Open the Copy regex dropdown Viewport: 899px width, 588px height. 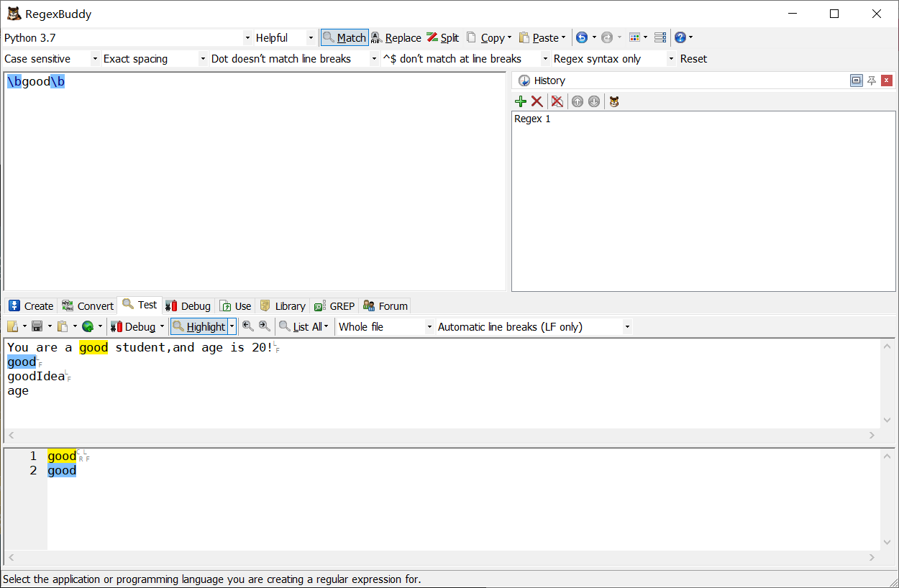click(x=489, y=37)
